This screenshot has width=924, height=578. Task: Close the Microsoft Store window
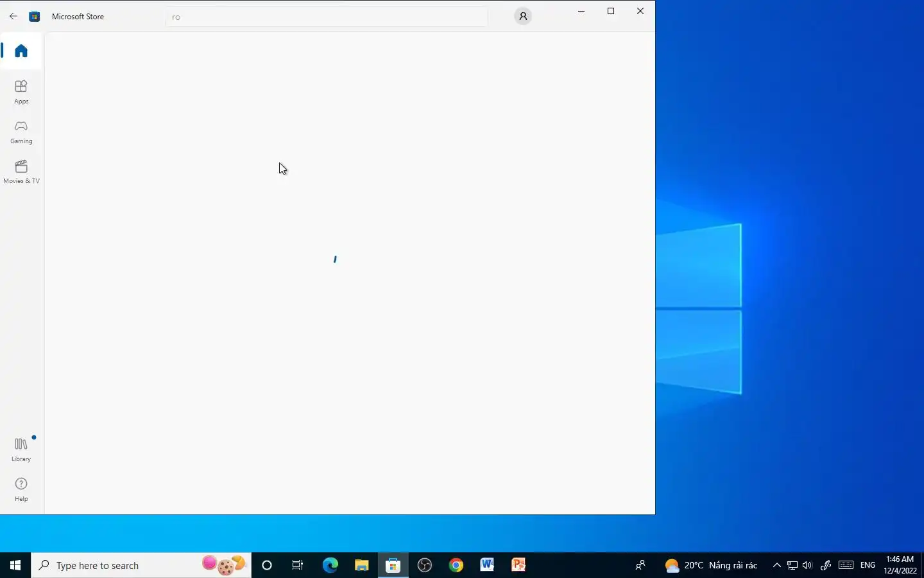[640, 11]
